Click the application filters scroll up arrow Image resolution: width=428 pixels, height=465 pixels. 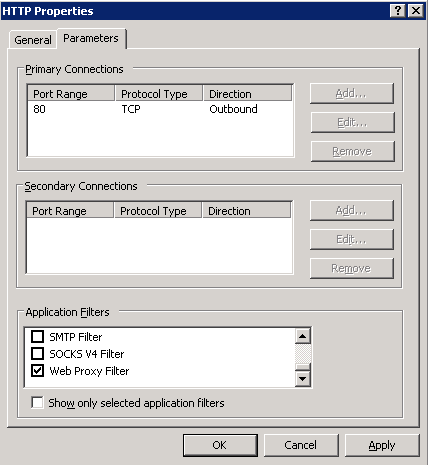(x=303, y=336)
